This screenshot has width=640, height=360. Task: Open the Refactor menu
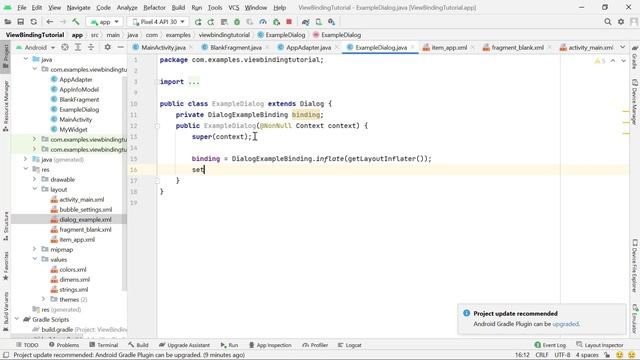154,8
